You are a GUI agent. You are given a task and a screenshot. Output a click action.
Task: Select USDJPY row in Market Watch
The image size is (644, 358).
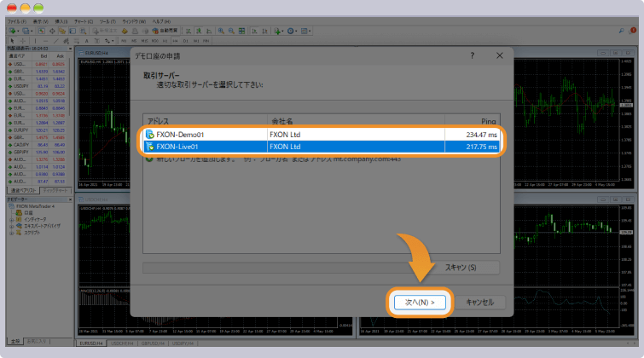point(37,86)
